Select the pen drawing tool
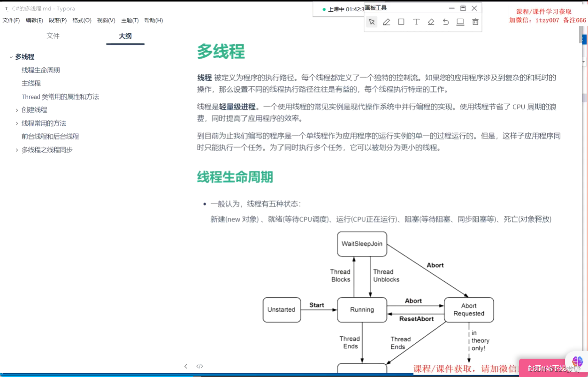 386,22
